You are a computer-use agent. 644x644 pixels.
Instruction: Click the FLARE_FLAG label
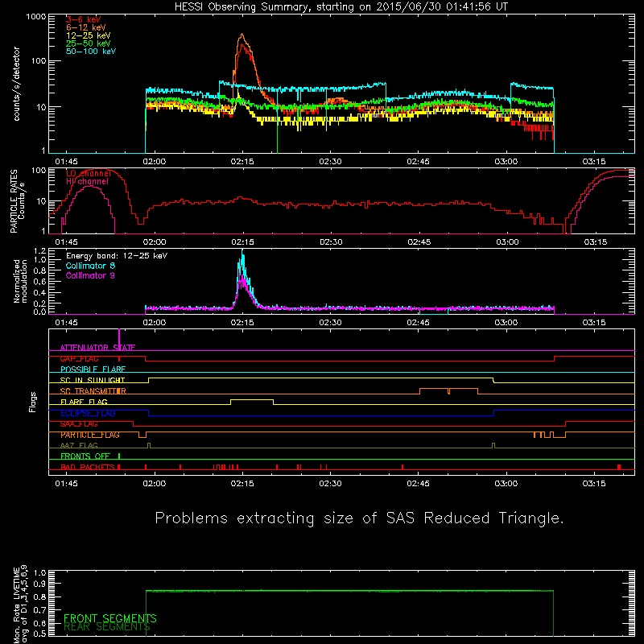click(84, 402)
